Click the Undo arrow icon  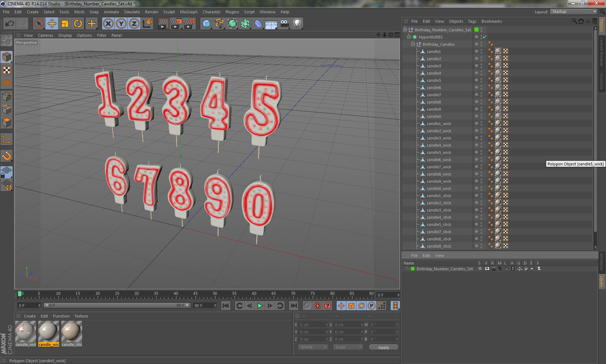(10, 24)
